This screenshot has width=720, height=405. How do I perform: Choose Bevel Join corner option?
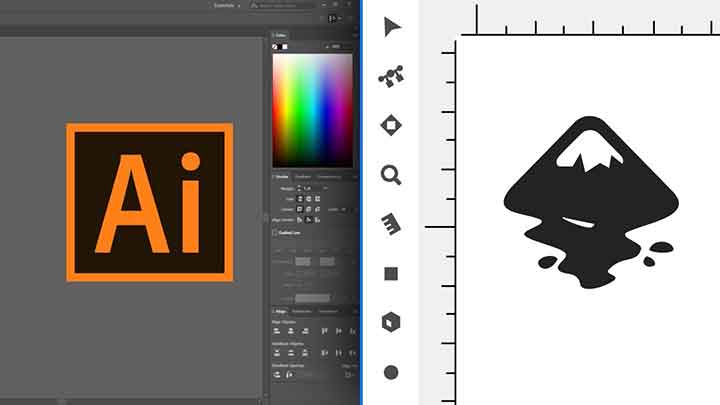[317, 209]
